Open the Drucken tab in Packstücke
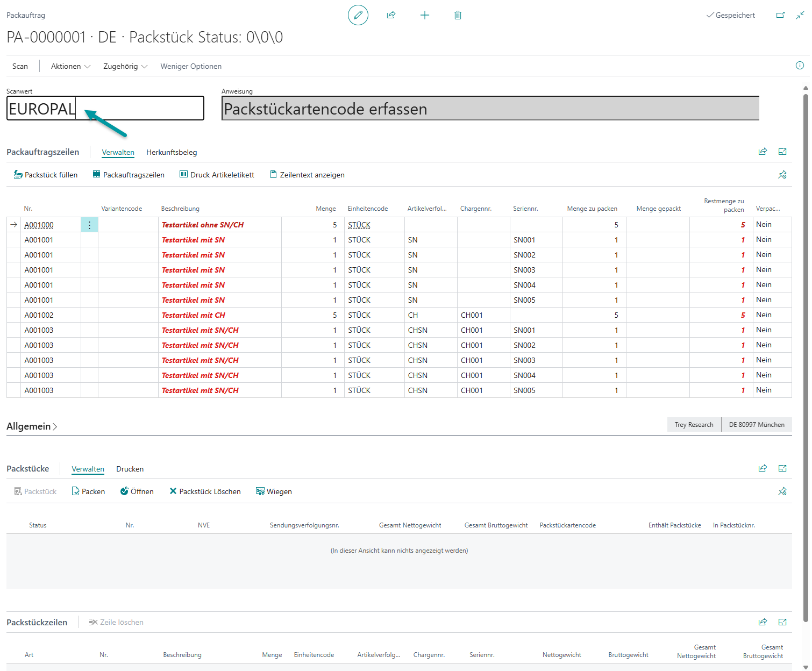Screen dimensions: 812x671 pyautogui.click(x=130, y=469)
